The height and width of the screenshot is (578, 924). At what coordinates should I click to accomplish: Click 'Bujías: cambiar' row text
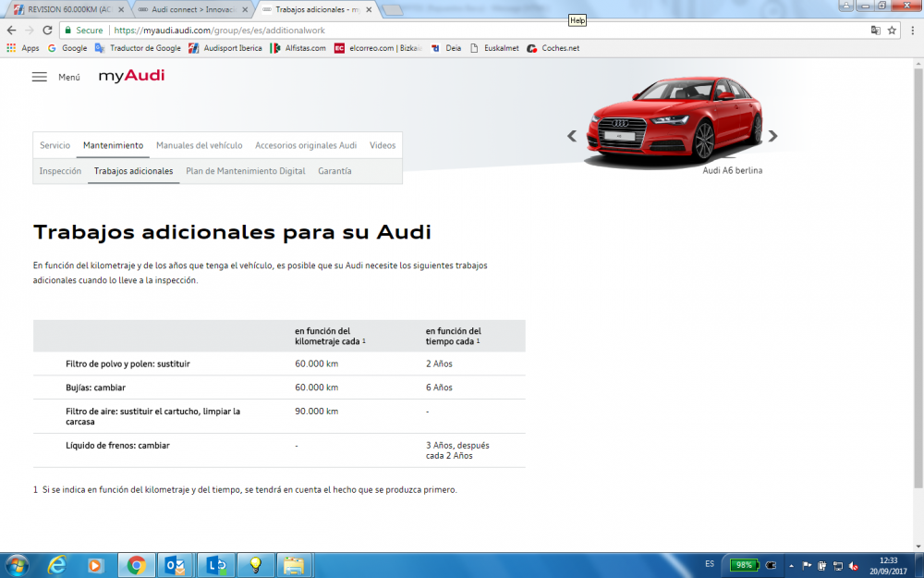click(95, 387)
